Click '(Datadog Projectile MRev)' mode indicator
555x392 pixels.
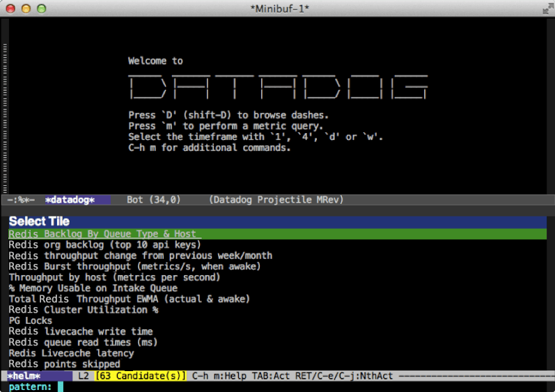tap(276, 200)
